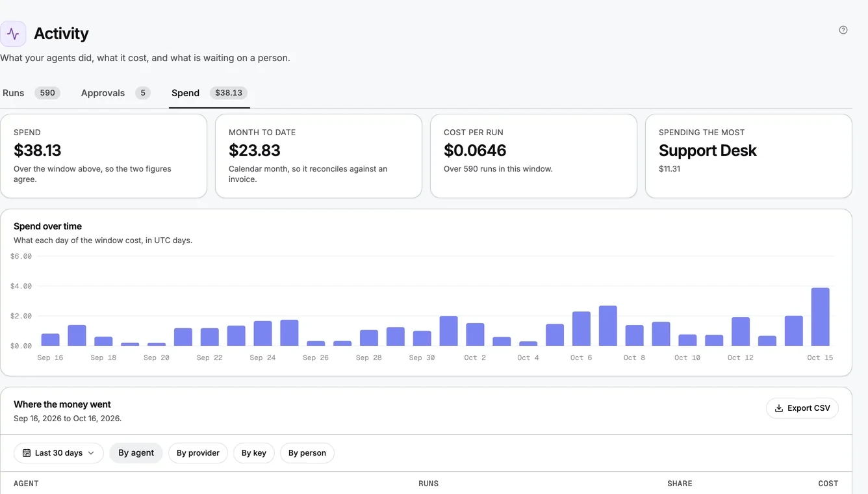The image size is (868, 494).
Task: Click the 'Where the money went' heading
Action: tap(62, 404)
